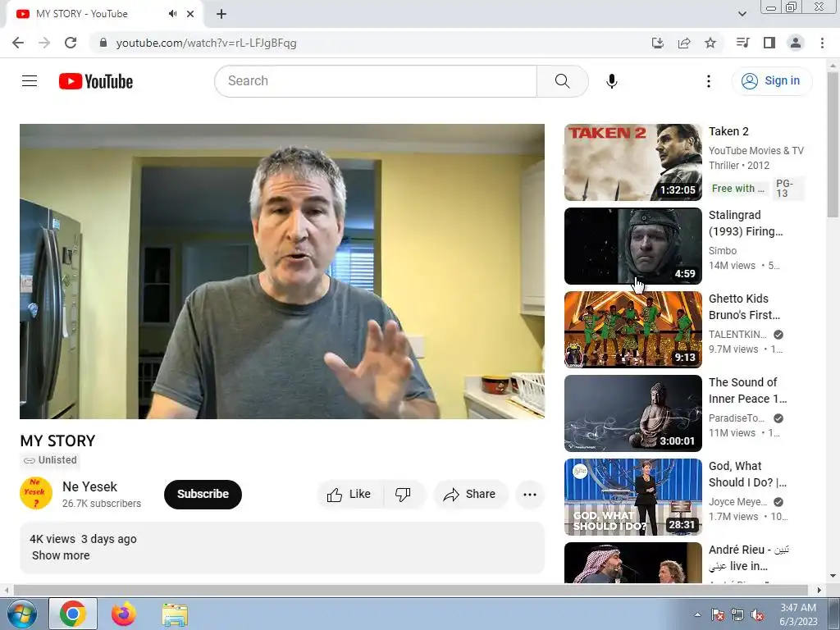Launch Firefox from the taskbar
This screenshot has height=630, width=840.
click(124, 614)
